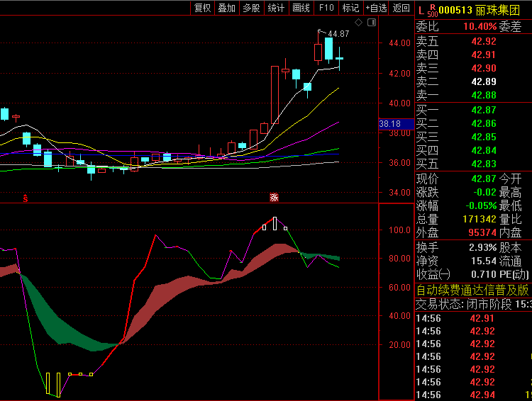Open the 标记 mark dropdown
Screen dimensions: 532x401
point(350,8)
